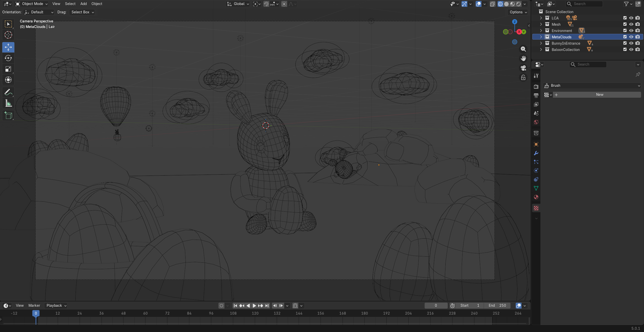The height and width of the screenshot is (332, 644).
Task: Select the Rotate tool in the toolbar
Action: (x=8, y=58)
